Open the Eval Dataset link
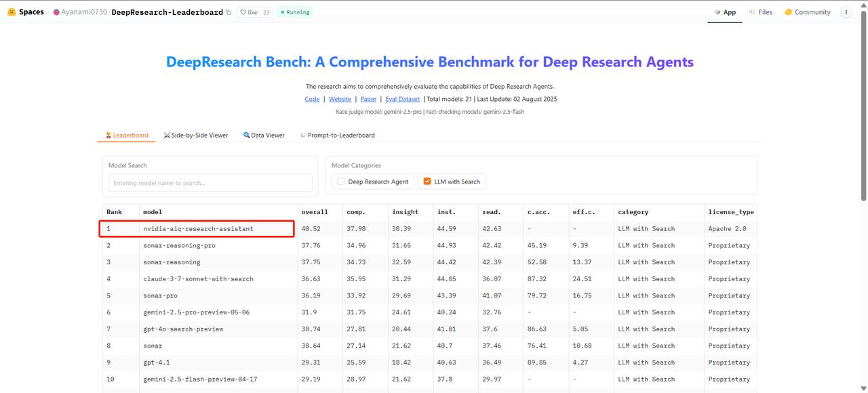Image resolution: width=868 pixels, height=393 pixels. (402, 99)
